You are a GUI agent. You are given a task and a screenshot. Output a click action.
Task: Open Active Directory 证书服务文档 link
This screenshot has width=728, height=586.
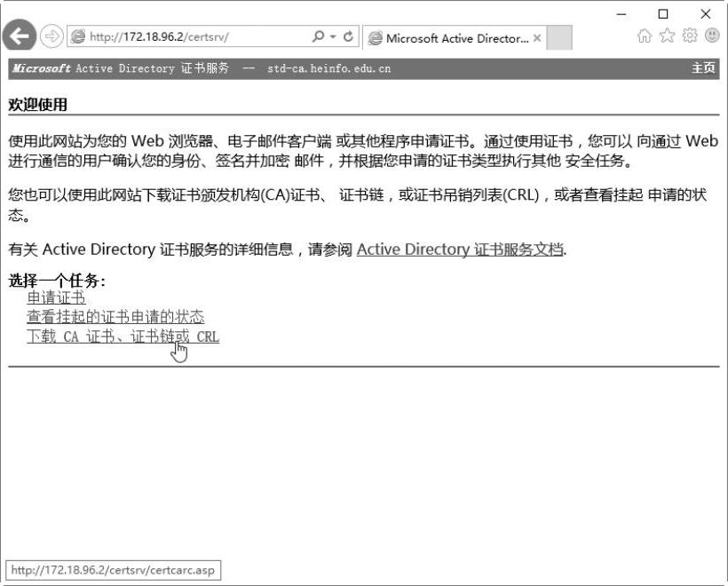(460, 249)
